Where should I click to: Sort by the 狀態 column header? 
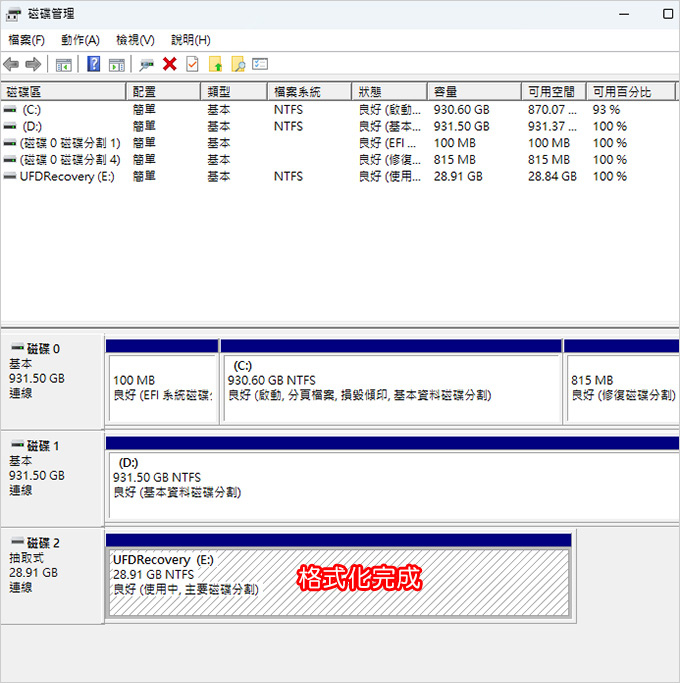tap(389, 92)
